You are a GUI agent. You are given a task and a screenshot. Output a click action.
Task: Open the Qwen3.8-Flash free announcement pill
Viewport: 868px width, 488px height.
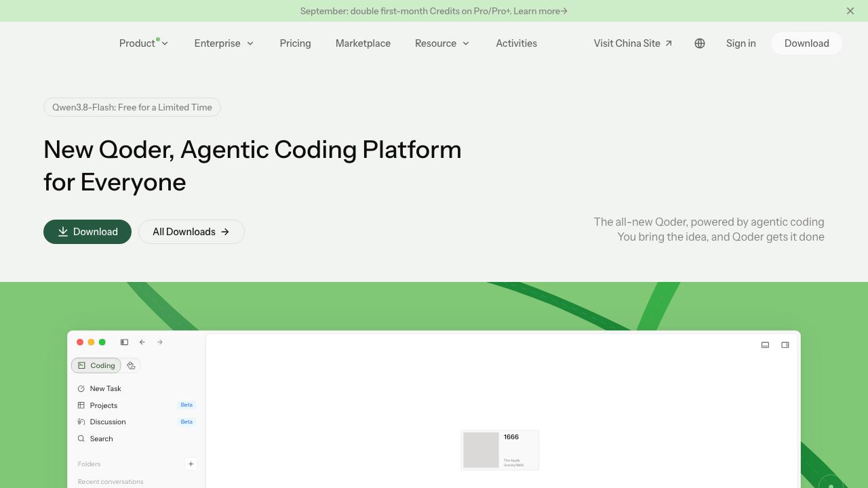click(132, 107)
